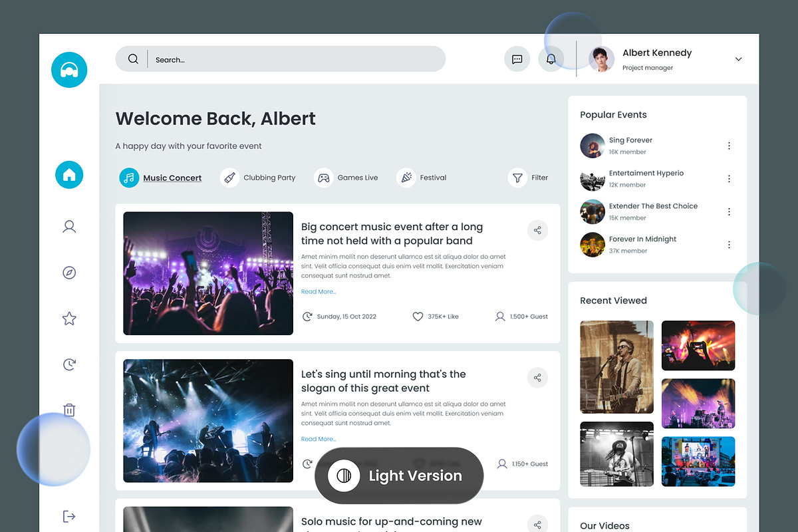Click the guest icon beside 1.500+ Guest
The width and height of the screenshot is (798, 532).
500,317
